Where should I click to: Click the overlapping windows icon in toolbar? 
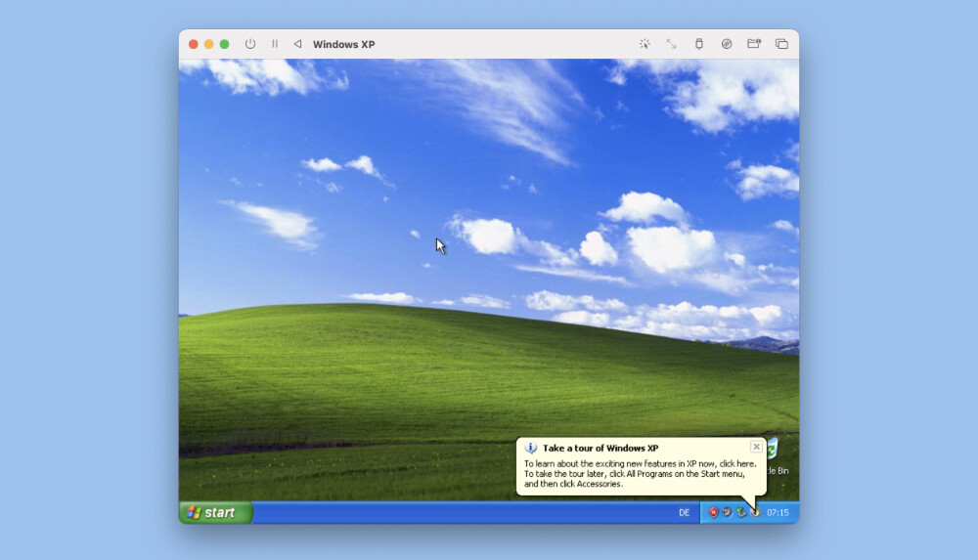click(x=781, y=44)
